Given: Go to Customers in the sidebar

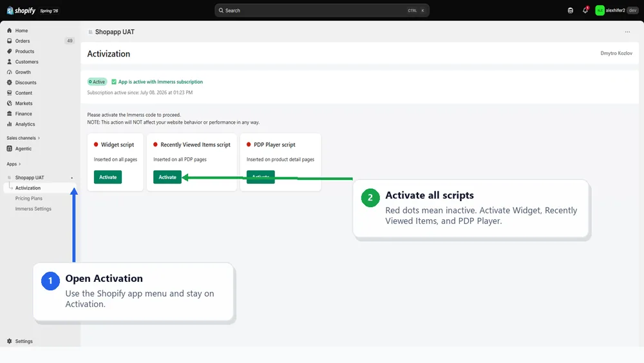Looking at the screenshot, I should 26,62.
